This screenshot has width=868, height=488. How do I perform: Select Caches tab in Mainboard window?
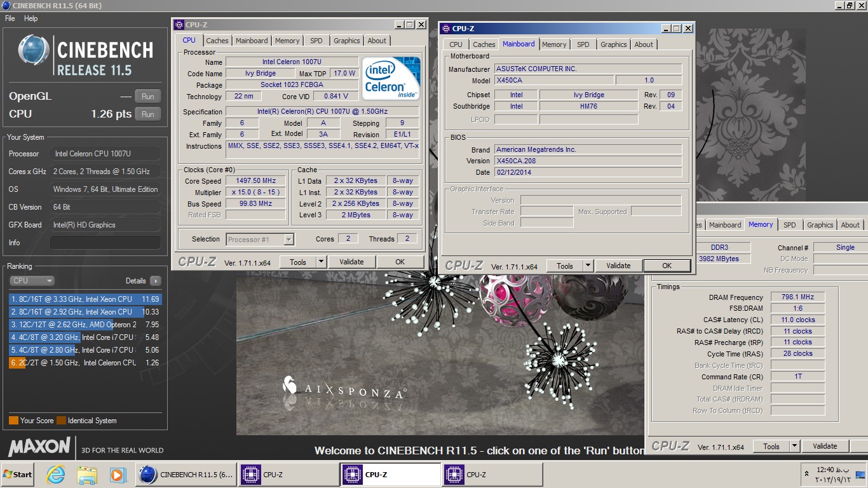(484, 44)
